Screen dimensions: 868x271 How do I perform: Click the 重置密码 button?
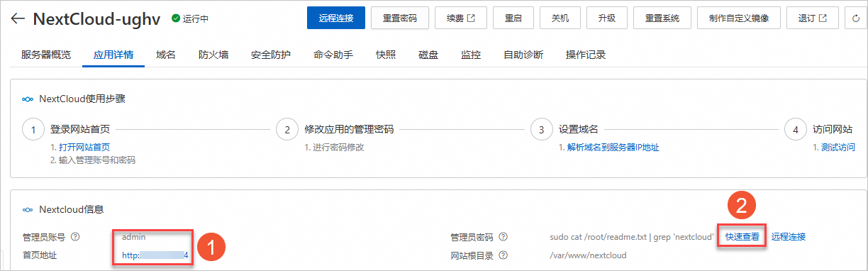click(x=399, y=18)
